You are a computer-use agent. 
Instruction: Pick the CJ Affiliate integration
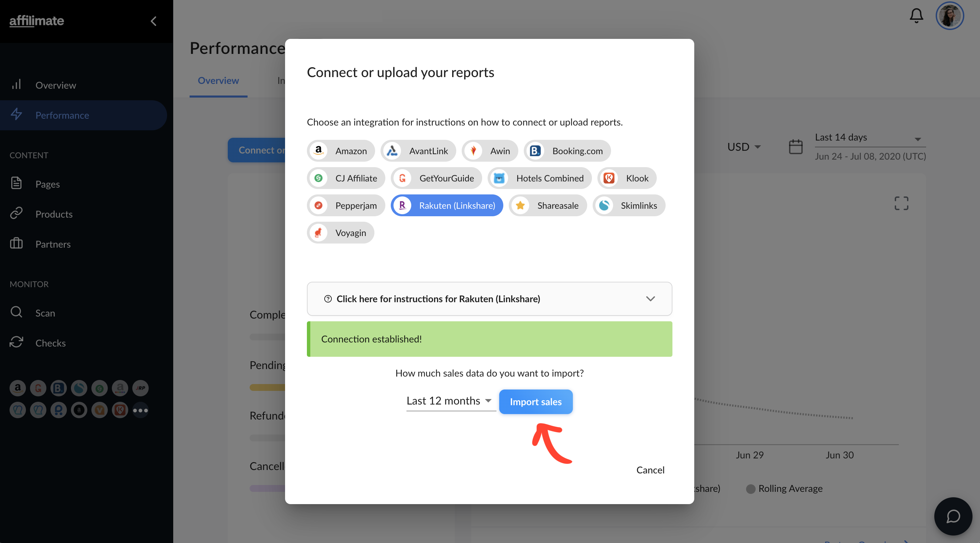click(x=346, y=178)
